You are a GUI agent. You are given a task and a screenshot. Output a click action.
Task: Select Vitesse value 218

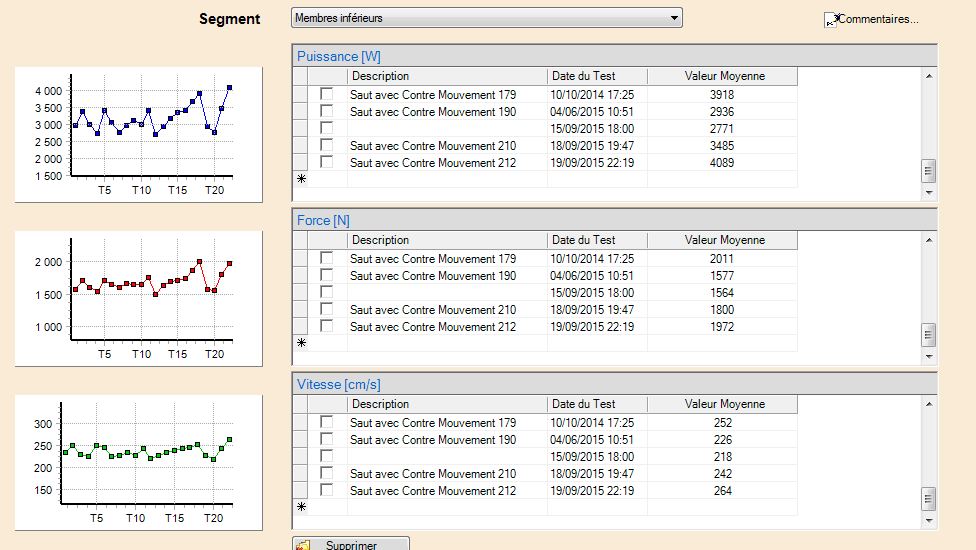(x=722, y=456)
